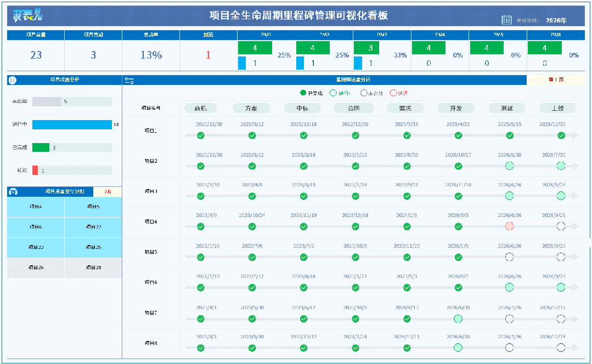Viewport: 592px width, 364px height.
Task: Select the red 延误 legend circle
Action: pyautogui.click(x=393, y=93)
